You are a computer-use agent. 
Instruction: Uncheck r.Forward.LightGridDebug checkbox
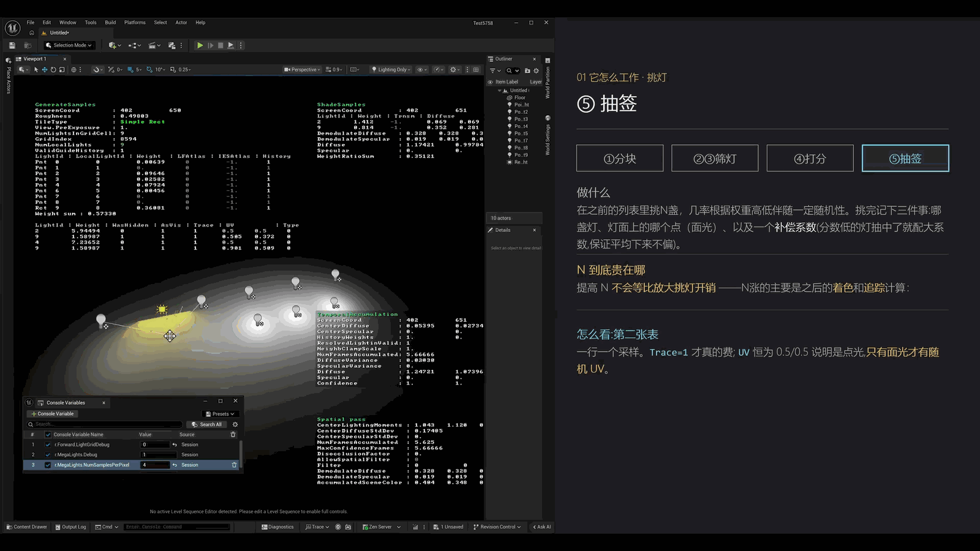[x=48, y=444]
